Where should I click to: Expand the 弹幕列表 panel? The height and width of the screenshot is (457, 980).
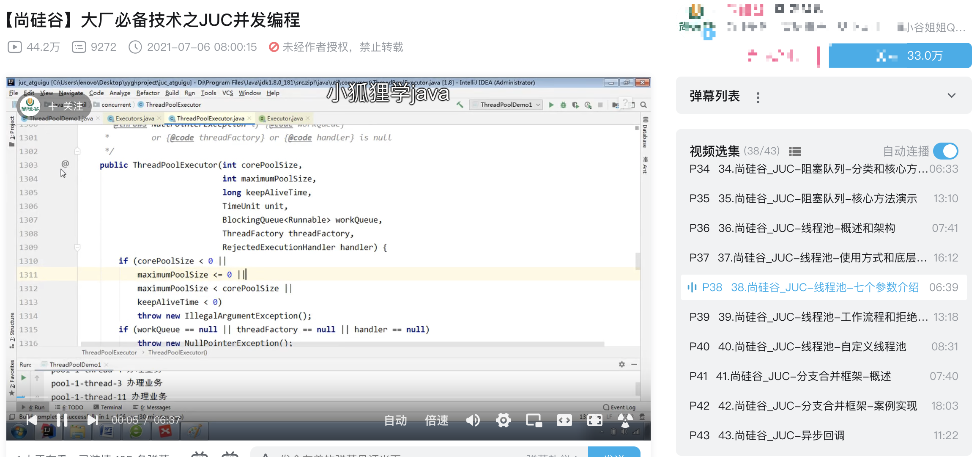point(951,96)
